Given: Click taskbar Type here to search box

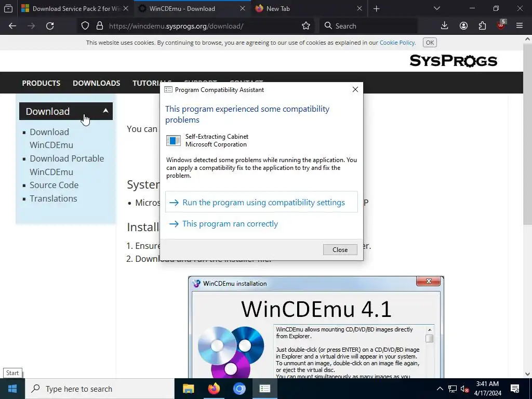Looking at the screenshot, I should (x=100, y=389).
